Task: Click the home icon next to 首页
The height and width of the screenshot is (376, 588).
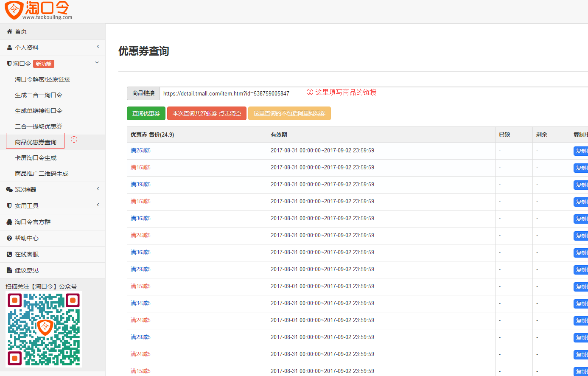Action: click(9, 31)
